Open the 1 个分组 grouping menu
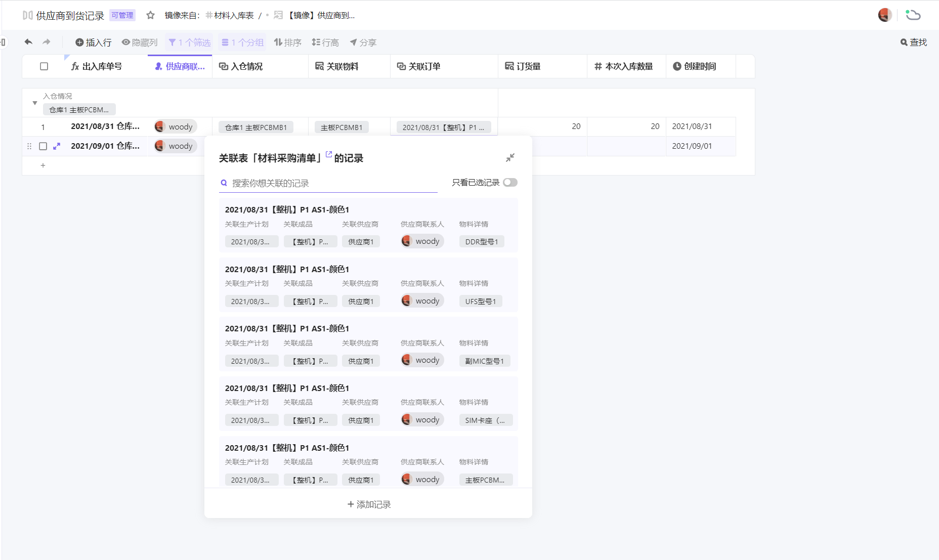 point(242,42)
